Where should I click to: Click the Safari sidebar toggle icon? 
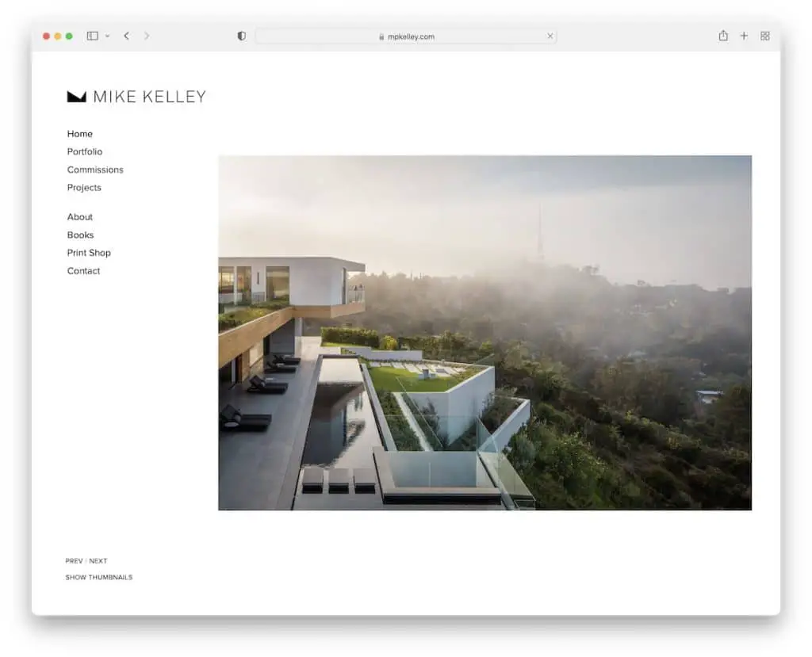point(92,36)
